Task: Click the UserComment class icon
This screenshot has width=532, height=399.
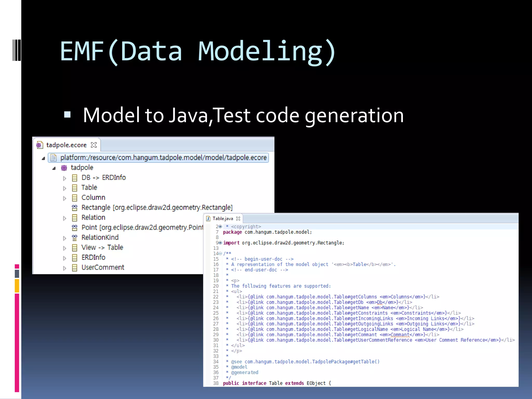Action: [x=75, y=268]
